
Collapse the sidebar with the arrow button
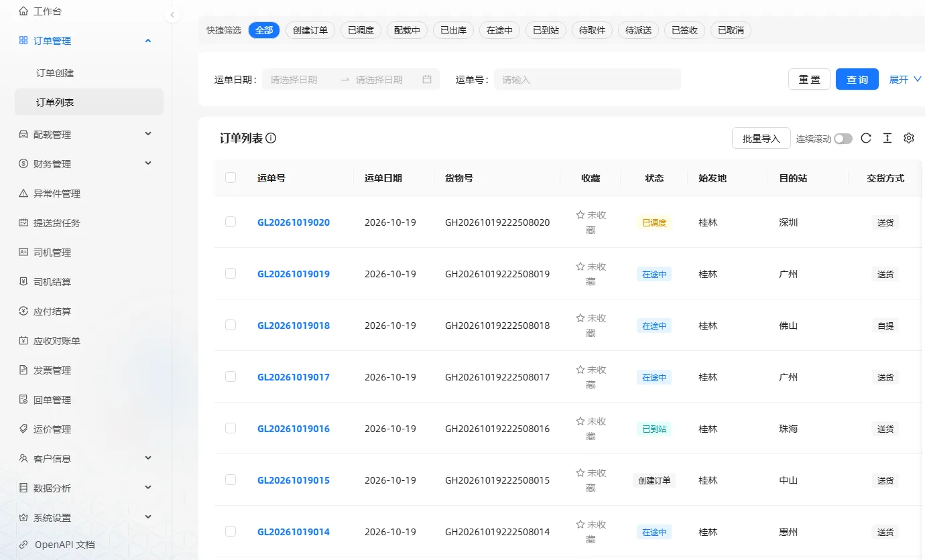[172, 15]
